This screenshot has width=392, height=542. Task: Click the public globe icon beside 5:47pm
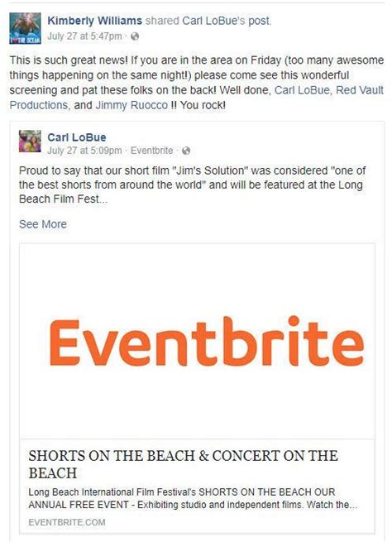[135, 36]
